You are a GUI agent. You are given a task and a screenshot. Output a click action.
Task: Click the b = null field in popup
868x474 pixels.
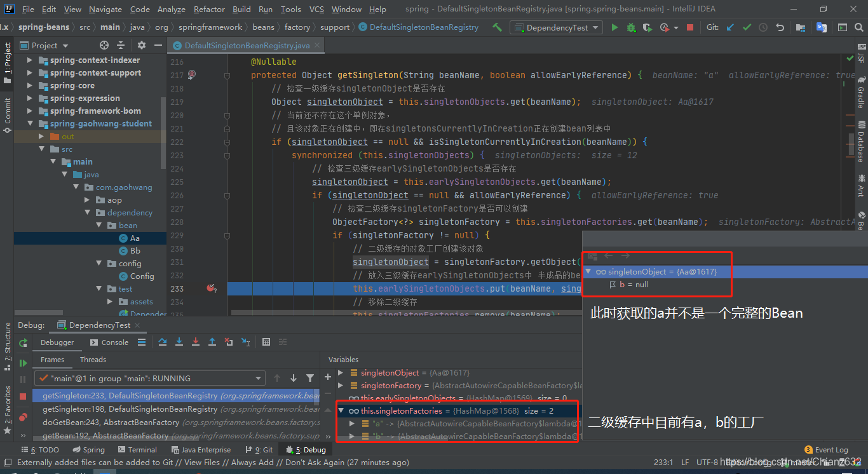click(628, 285)
